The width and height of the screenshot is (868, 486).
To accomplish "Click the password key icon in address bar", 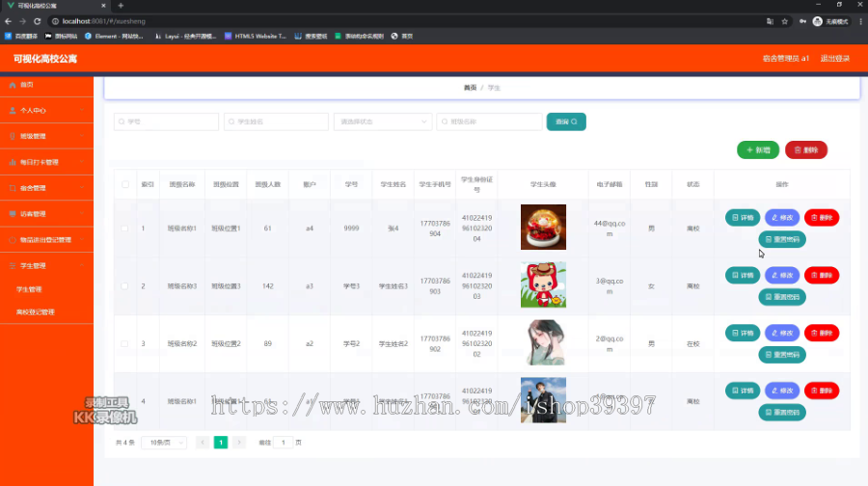I will pos(802,21).
